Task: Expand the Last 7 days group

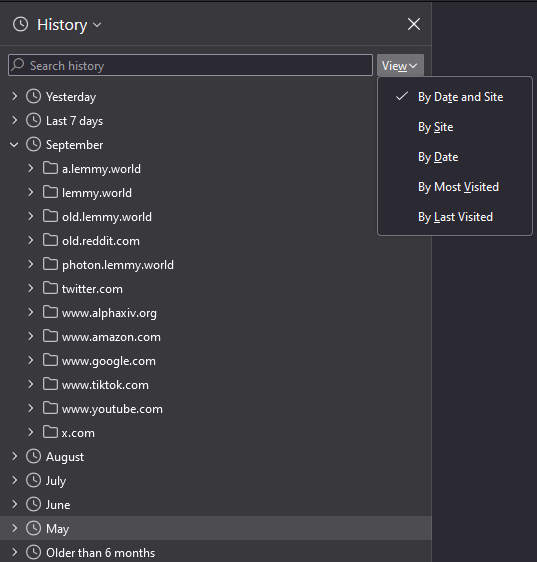Action: (x=14, y=120)
